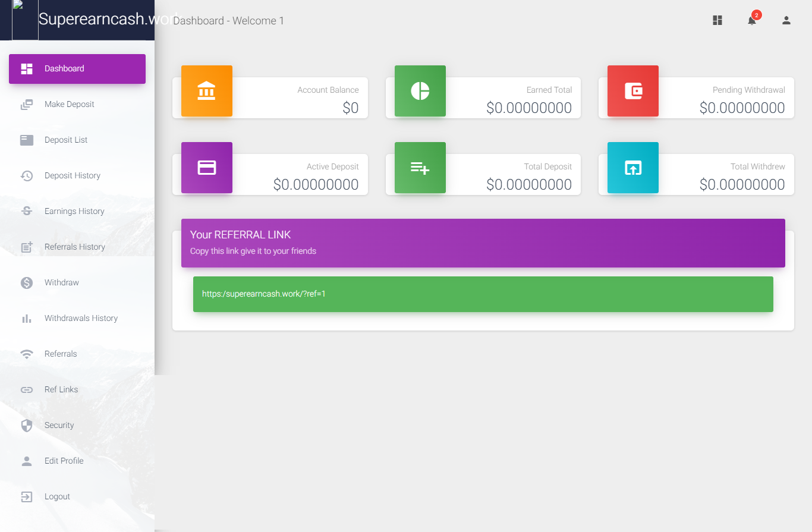The height and width of the screenshot is (532, 812).
Task: Open Make Deposit in the sidebar
Action: 69,105
